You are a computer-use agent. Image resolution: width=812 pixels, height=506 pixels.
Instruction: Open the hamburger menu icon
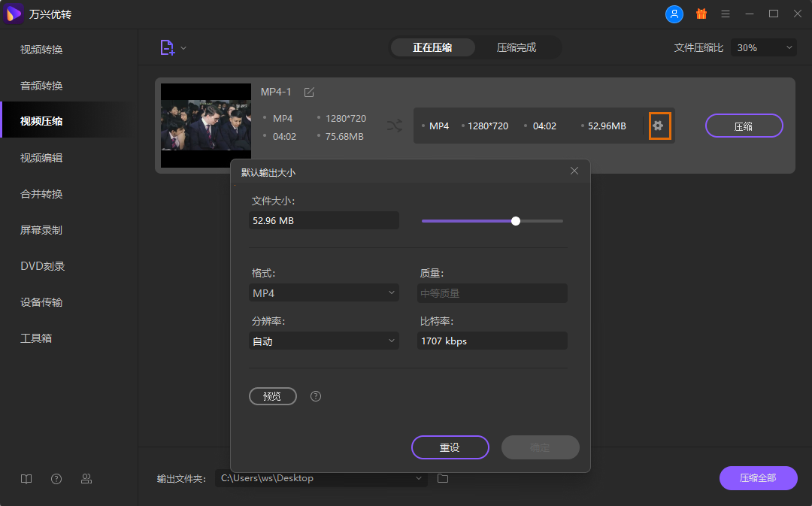click(x=726, y=14)
